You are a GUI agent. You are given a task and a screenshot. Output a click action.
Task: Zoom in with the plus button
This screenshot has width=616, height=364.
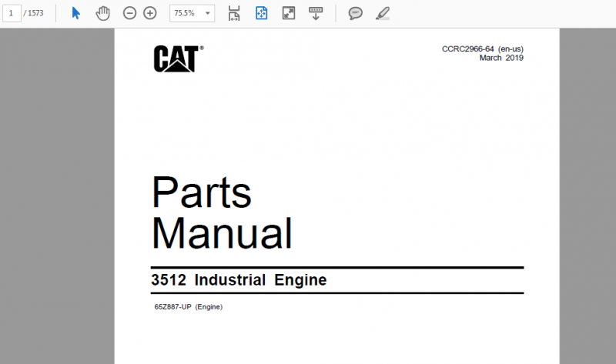tap(150, 13)
